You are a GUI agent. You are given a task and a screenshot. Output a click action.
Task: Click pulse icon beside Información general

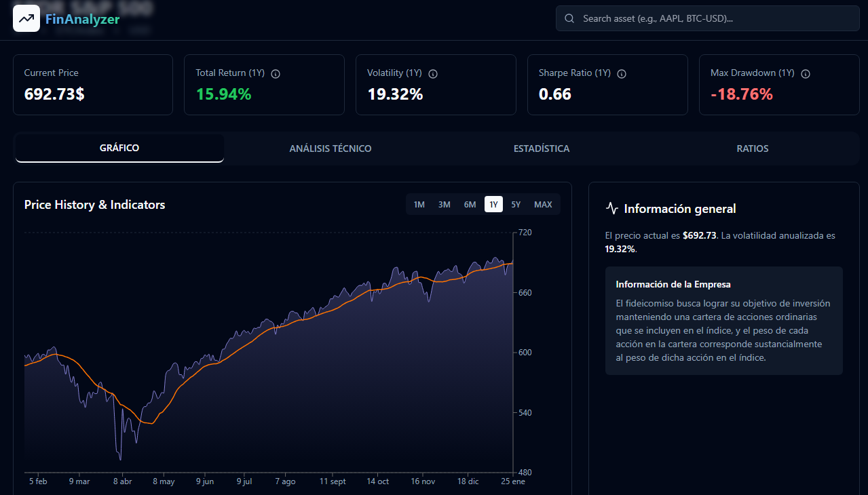611,209
